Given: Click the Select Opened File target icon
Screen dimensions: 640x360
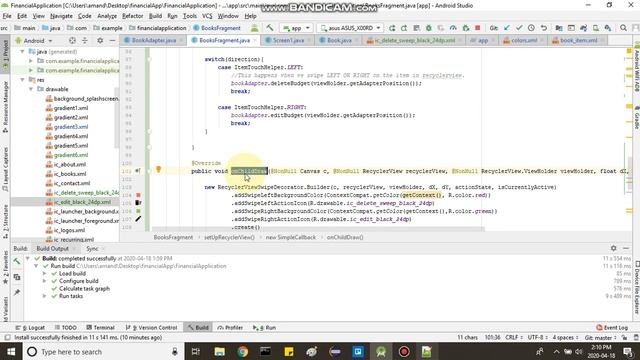Looking at the screenshot, I should pyautogui.click(x=72, y=41).
